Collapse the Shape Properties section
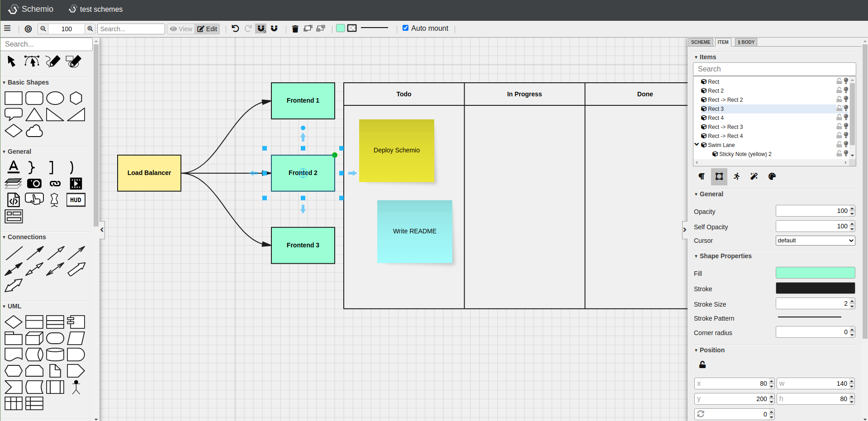Viewport: 868px width, 421px height. [x=696, y=256]
